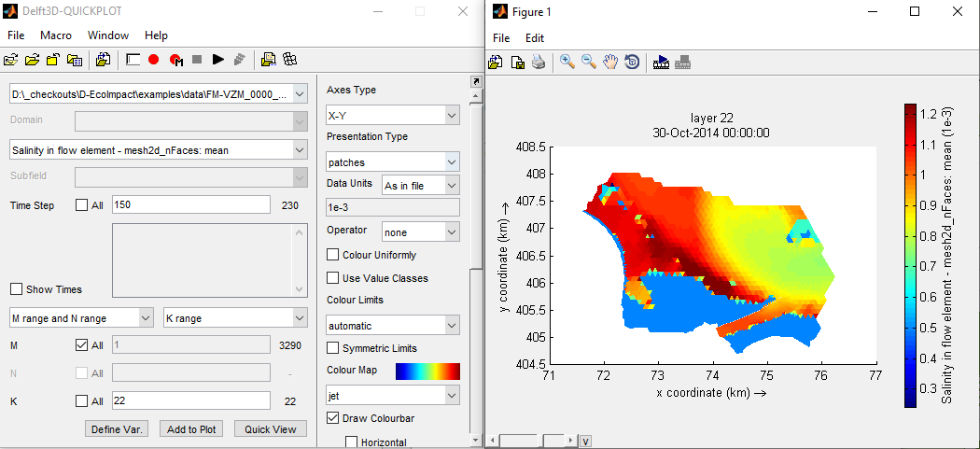Click the print figure icon

click(538, 63)
